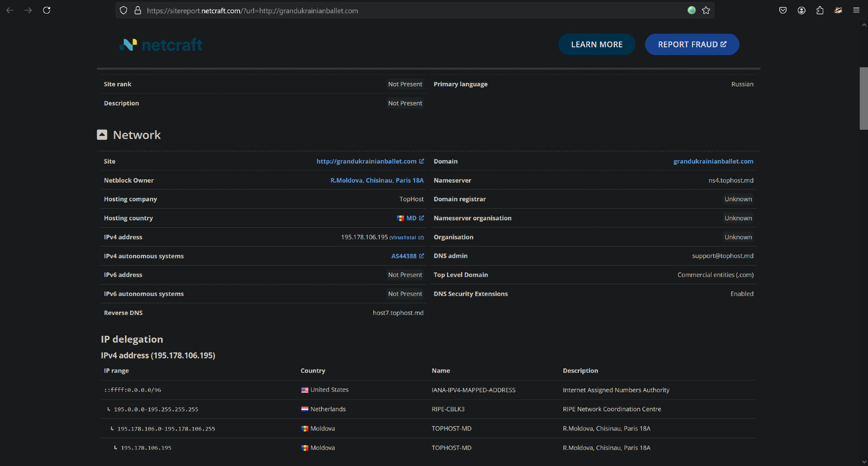
Task: Click the REPORT FRAUD button
Action: 692,44
